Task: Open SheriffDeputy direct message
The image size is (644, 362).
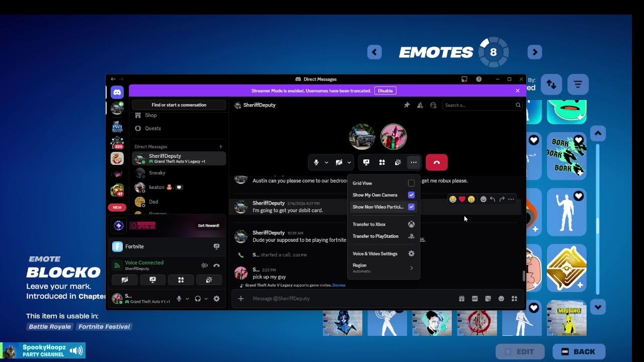Action: tap(179, 158)
